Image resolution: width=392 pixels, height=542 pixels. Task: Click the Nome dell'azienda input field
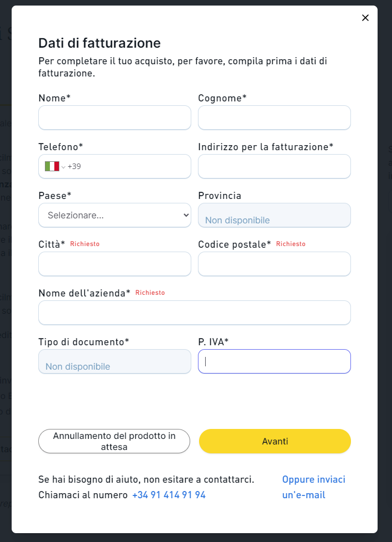194,313
